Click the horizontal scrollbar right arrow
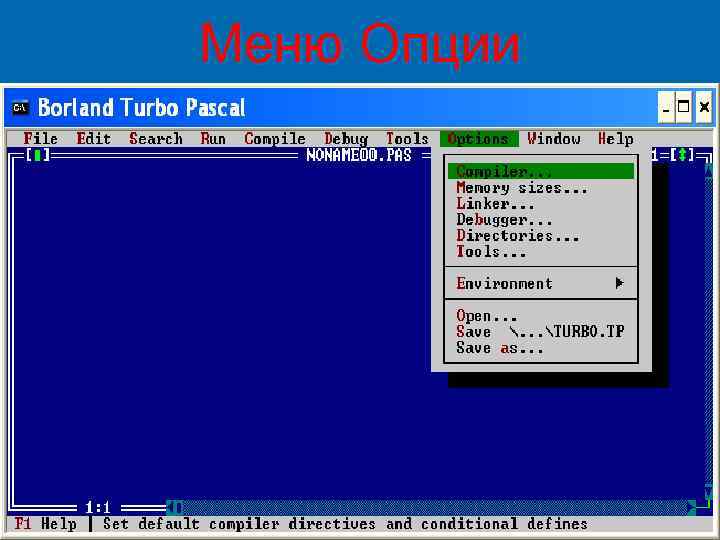The height and width of the screenshot is (540, 720). pos(692,507)
